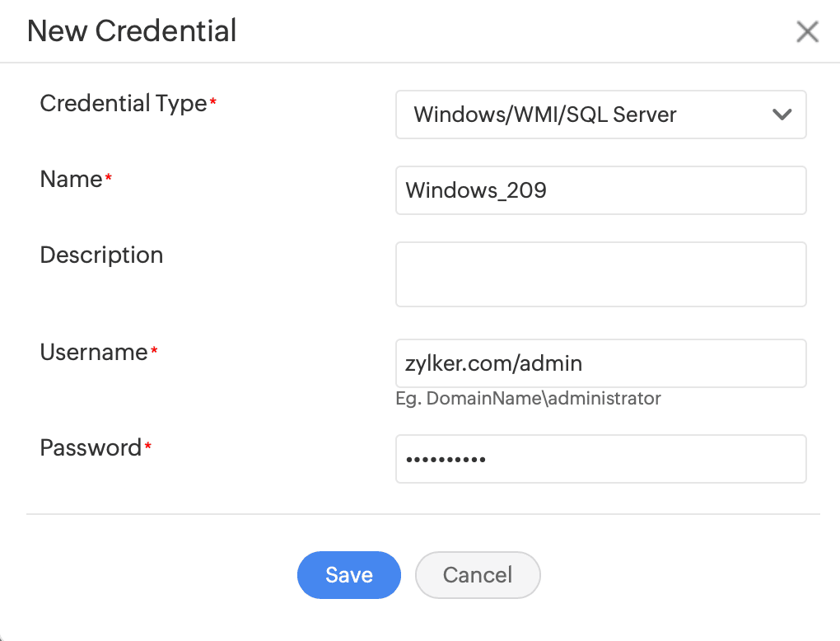
Task: Select the Username field with zylker.com/admin
Action: 600,363
